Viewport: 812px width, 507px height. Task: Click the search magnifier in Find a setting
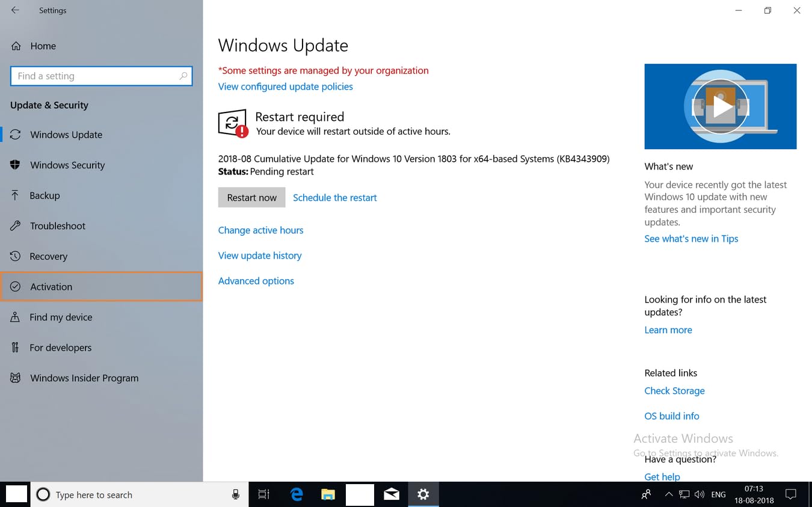click(183, 76)
